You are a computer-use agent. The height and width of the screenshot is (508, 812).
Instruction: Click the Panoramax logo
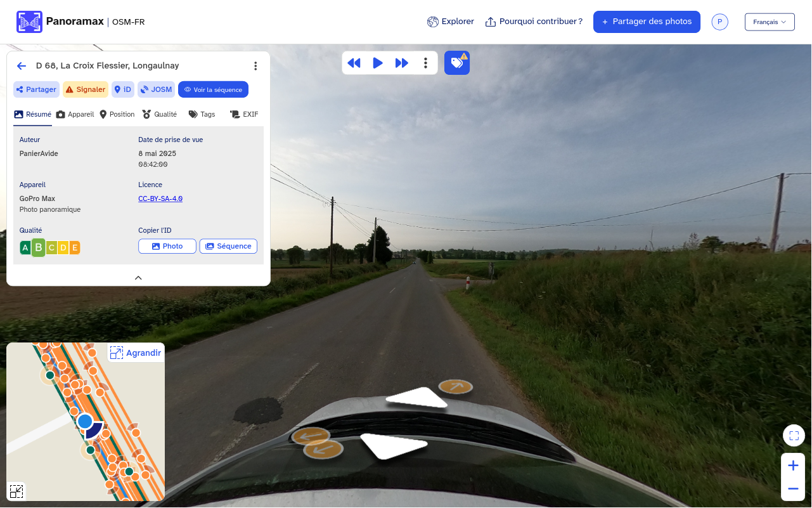point(29,22)
